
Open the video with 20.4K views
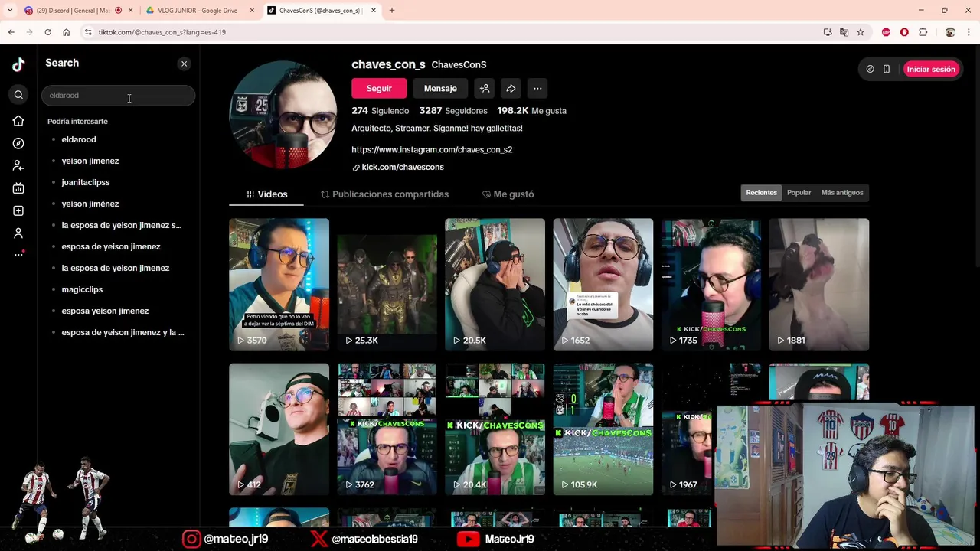(x=495, y=429)
